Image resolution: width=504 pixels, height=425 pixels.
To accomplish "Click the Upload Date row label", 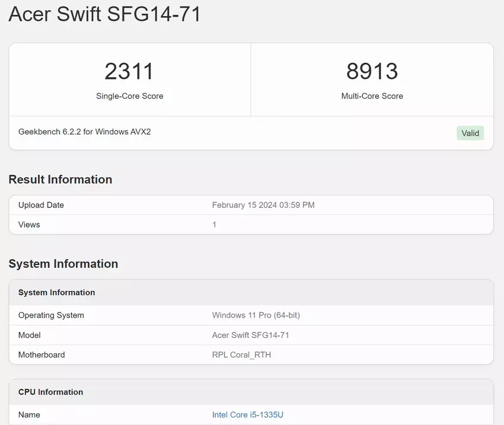I will 41,205.
